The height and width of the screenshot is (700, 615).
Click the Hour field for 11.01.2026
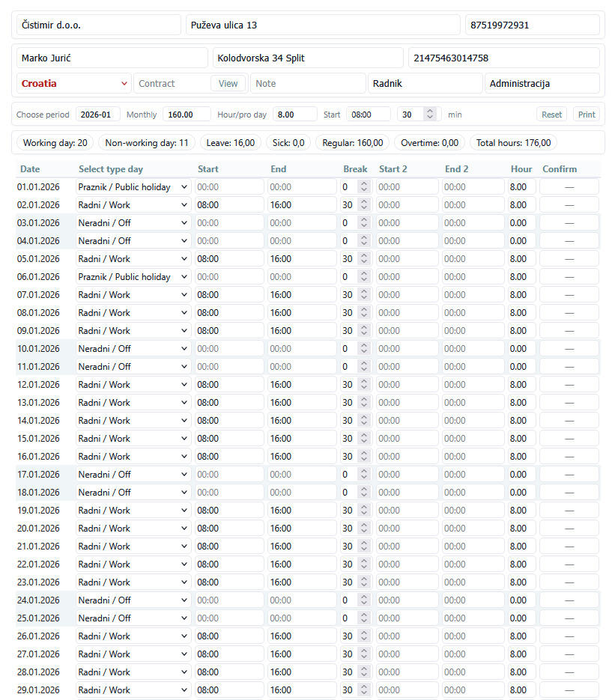521,367
